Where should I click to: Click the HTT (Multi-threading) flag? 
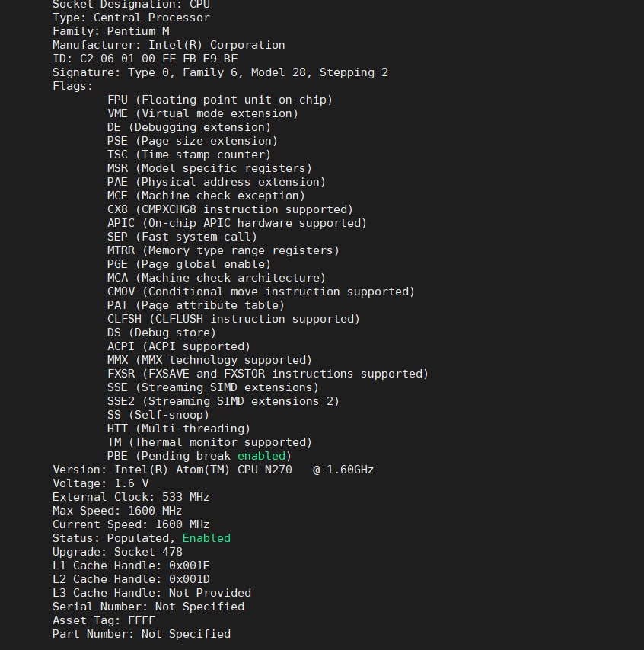(x=179, y=429)
